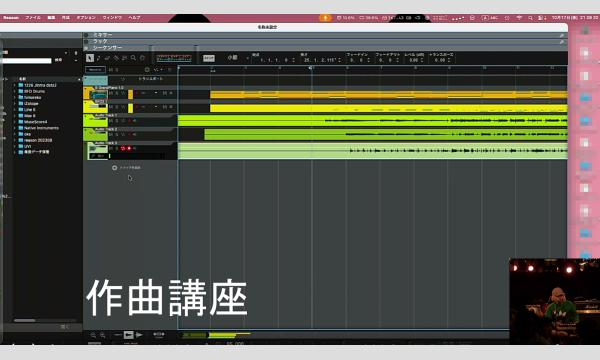Solo the Audio Track 2 track
Screen dimensions: 600x360
[117, 135]
